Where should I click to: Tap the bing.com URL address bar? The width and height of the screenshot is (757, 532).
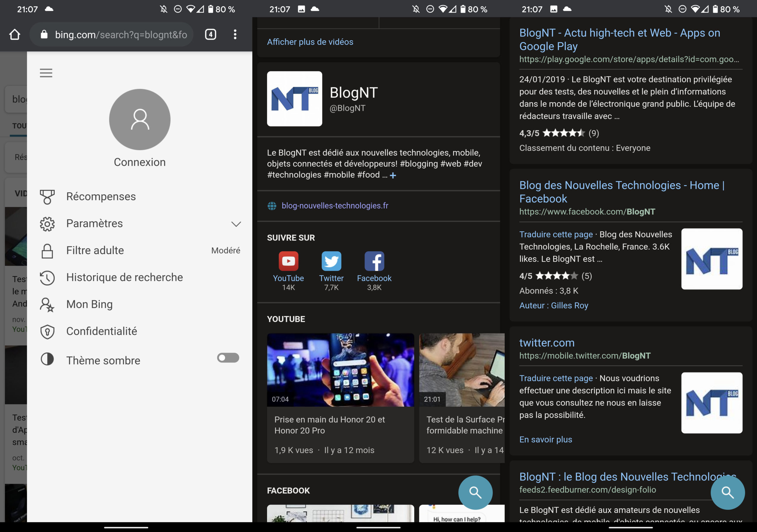click(120, 35)
